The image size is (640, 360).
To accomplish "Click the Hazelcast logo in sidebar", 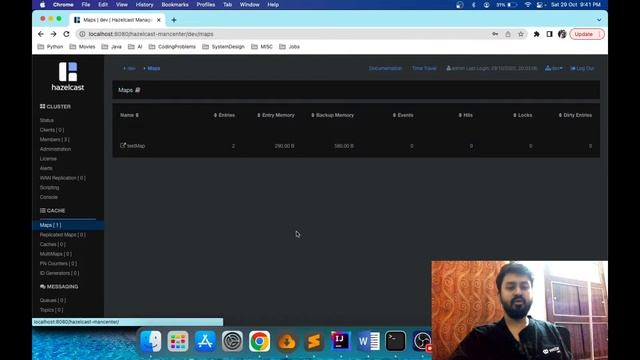I will (x=68, y=76).
